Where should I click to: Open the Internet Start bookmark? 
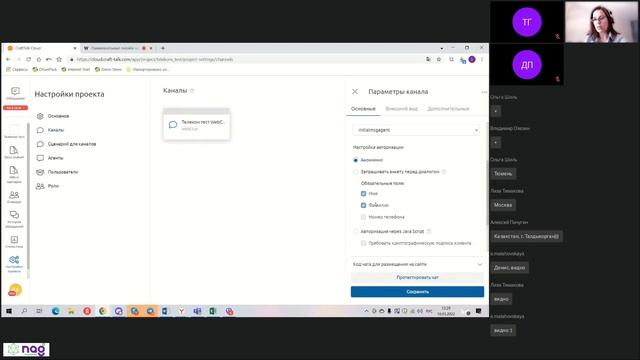76,70
